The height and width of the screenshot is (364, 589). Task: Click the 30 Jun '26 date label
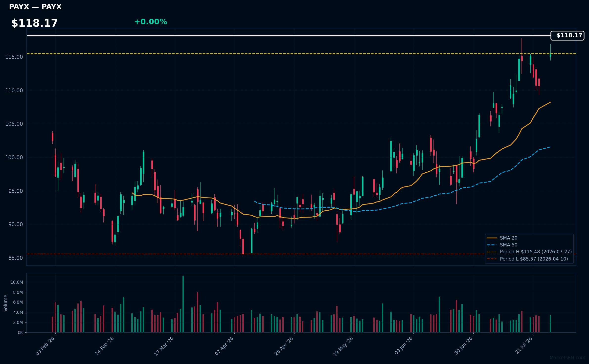coord(463,345)
